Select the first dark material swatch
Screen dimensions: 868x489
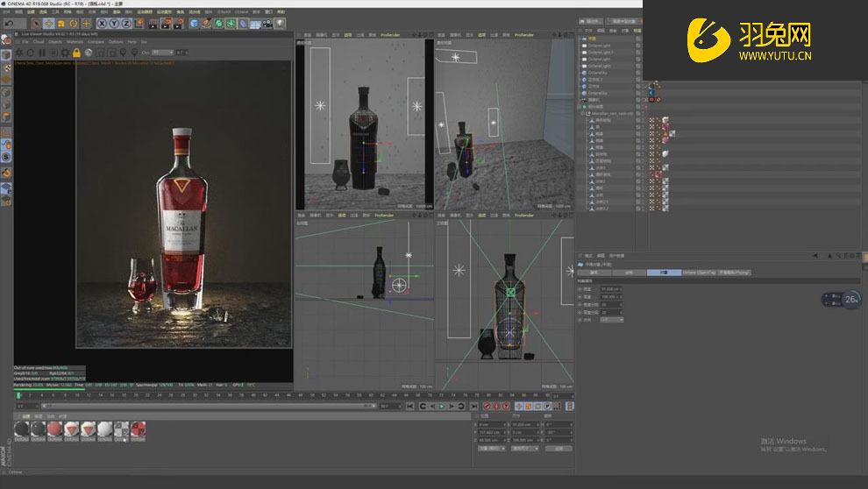coord(22,429)
